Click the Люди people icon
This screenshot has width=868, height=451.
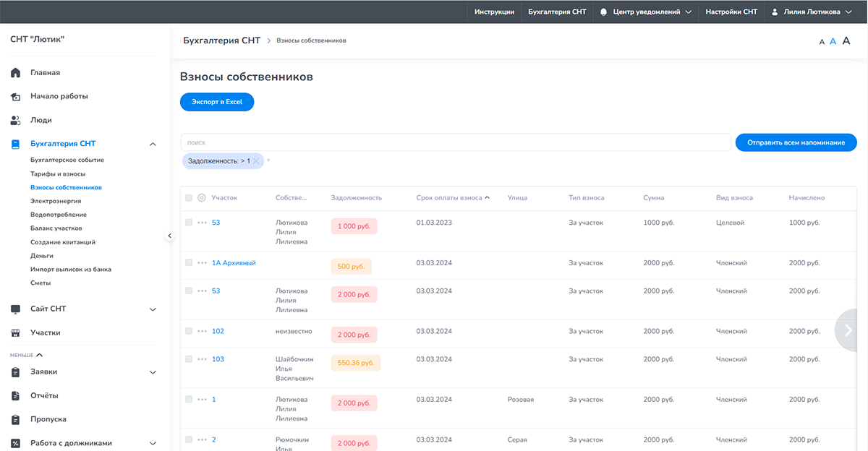pos(15,120)
